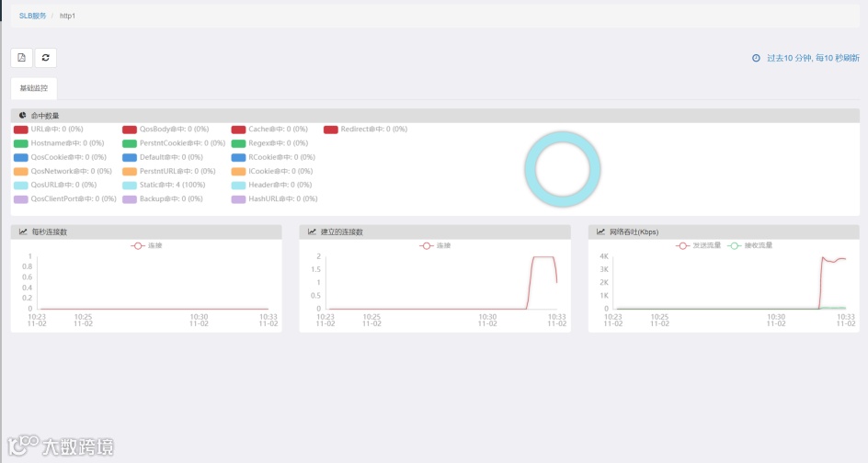Toggle the PerstntURL命中 legend swatch
868x463 pixels.
(130, 171)
